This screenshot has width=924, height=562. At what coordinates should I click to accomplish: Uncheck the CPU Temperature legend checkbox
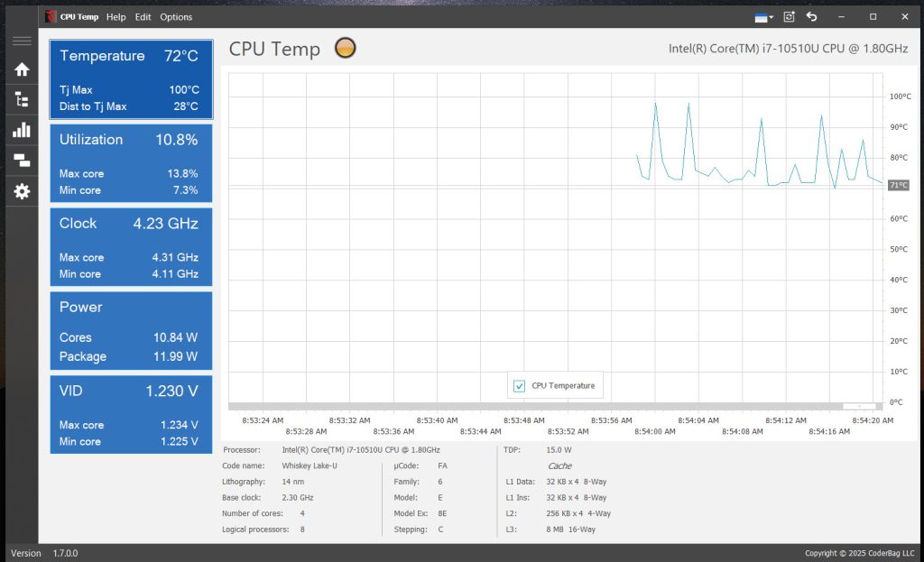(519, 386)
